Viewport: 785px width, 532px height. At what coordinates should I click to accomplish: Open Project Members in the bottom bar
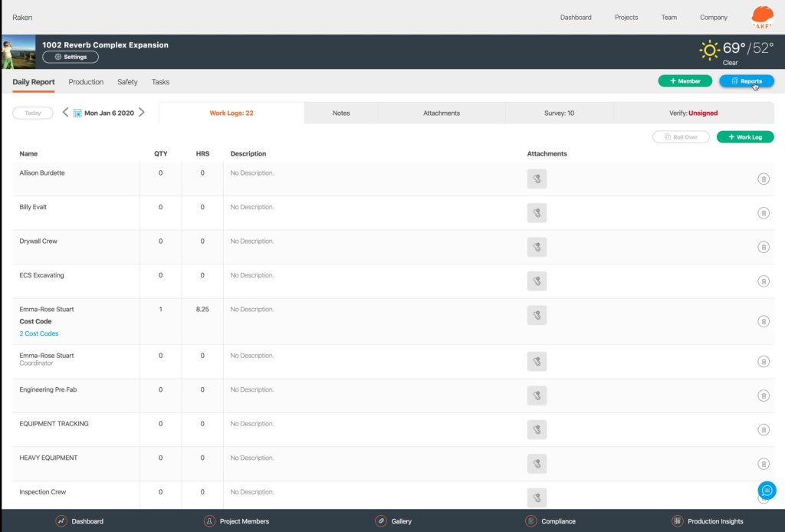[x=237, y=521]
